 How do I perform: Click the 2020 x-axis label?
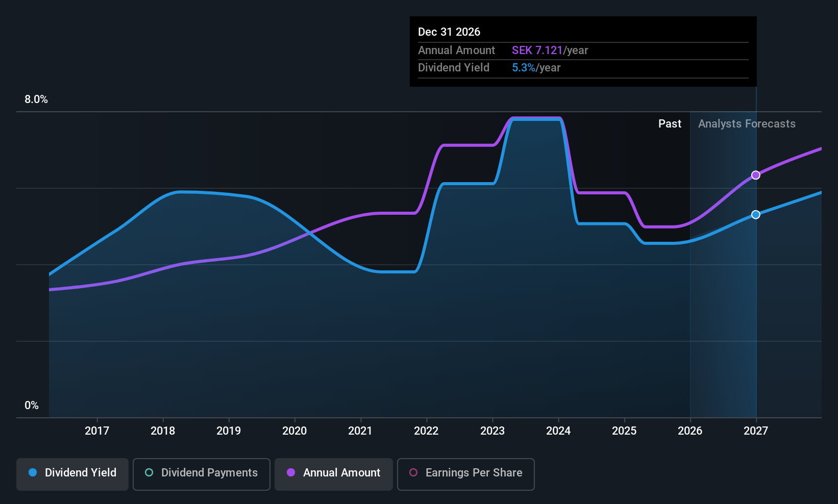point(294,431)
